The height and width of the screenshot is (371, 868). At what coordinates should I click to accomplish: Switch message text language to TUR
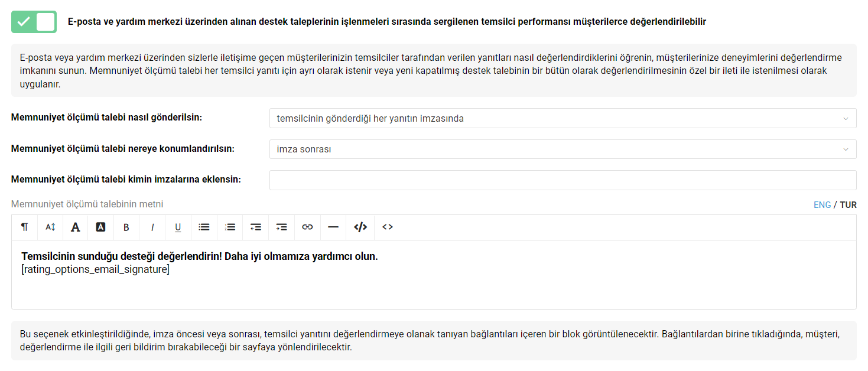tap(848, 205)
